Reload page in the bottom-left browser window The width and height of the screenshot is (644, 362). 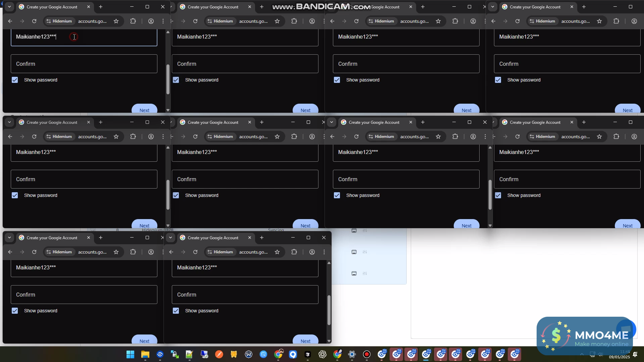tap(34, 252)
